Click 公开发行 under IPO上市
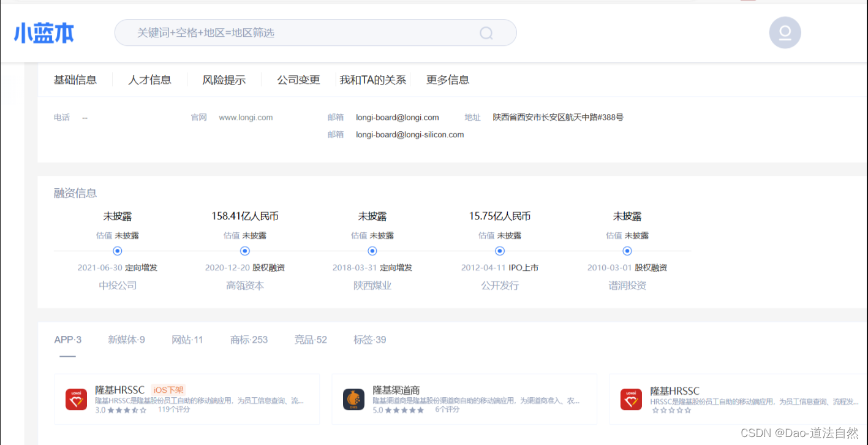The image size is (868, 445). point(500,286)
